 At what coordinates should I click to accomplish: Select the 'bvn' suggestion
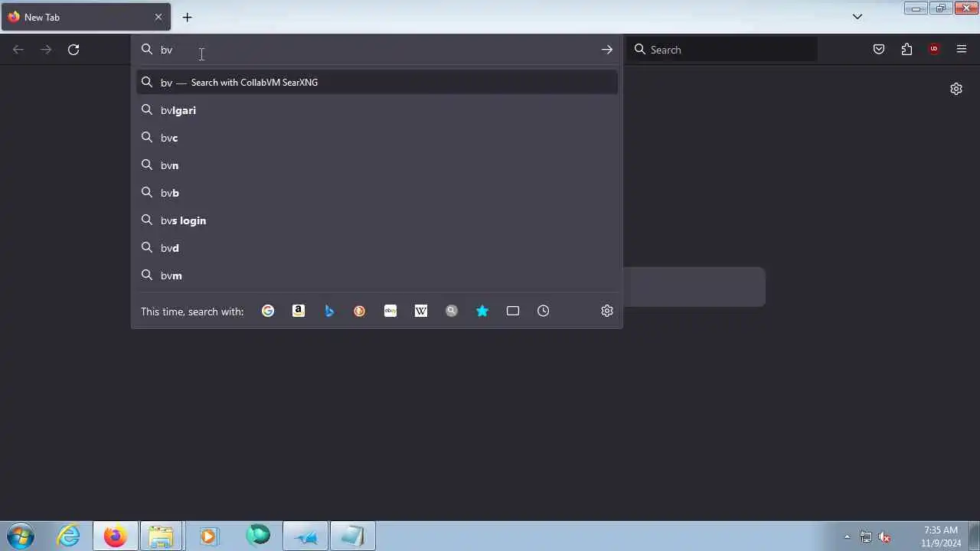(x=377, y=165)
